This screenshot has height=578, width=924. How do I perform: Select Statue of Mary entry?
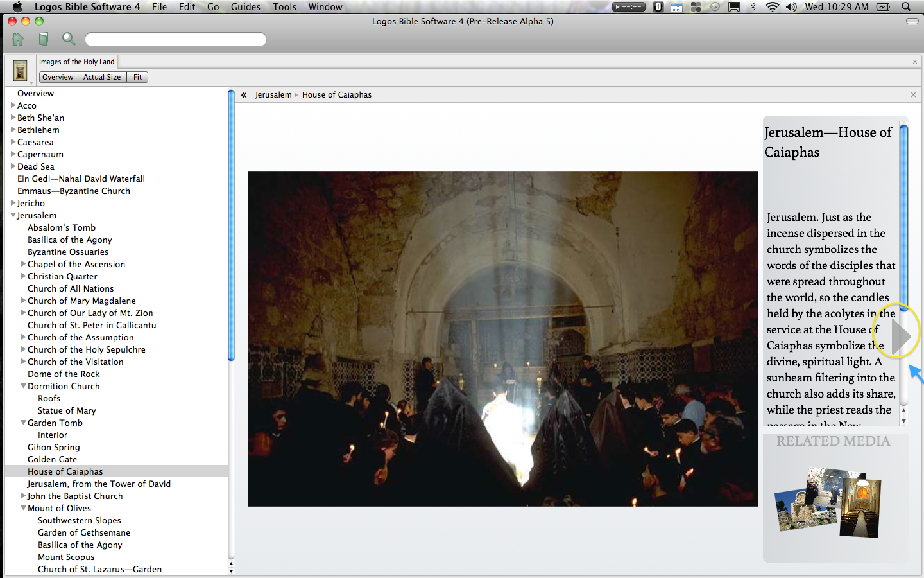(x=67, y=411)
